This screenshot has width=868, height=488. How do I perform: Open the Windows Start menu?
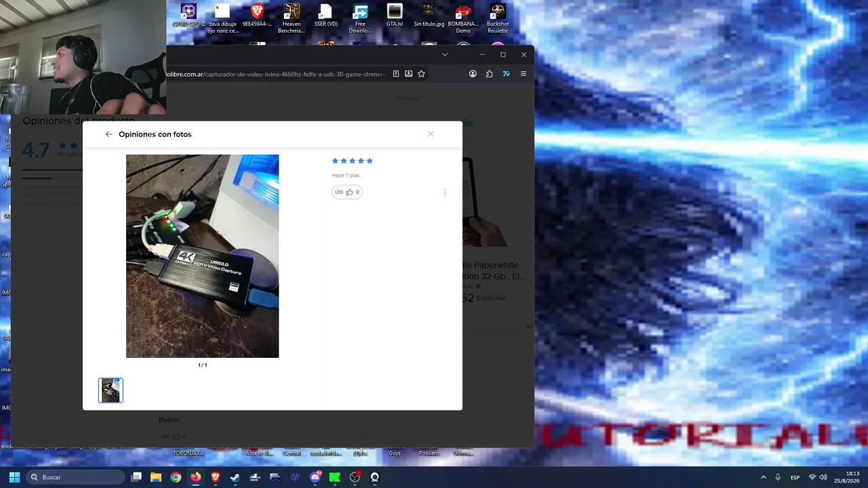(14, 477)
